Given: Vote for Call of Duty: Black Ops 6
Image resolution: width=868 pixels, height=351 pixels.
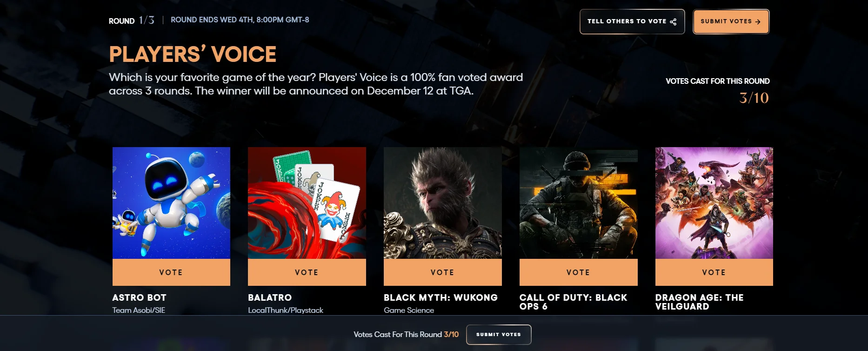Looking at the screenshot, I should (x=579, y=272).
